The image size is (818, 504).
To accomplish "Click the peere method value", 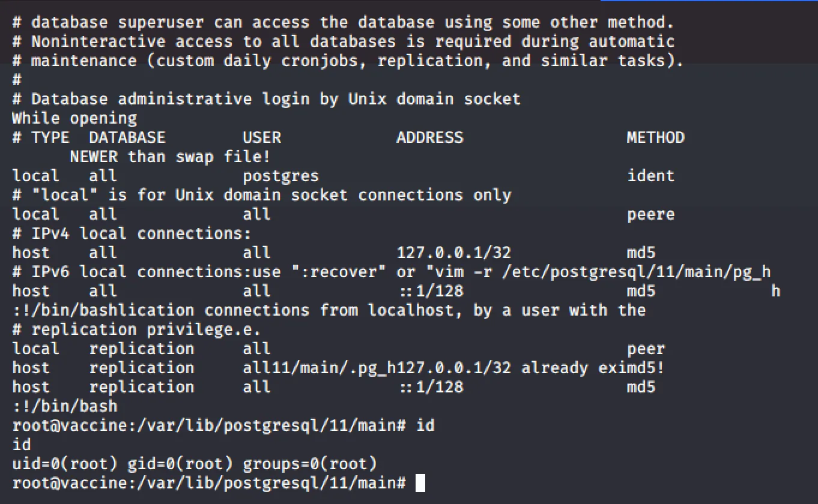I will pyautogui.click(x=650, y=214).
